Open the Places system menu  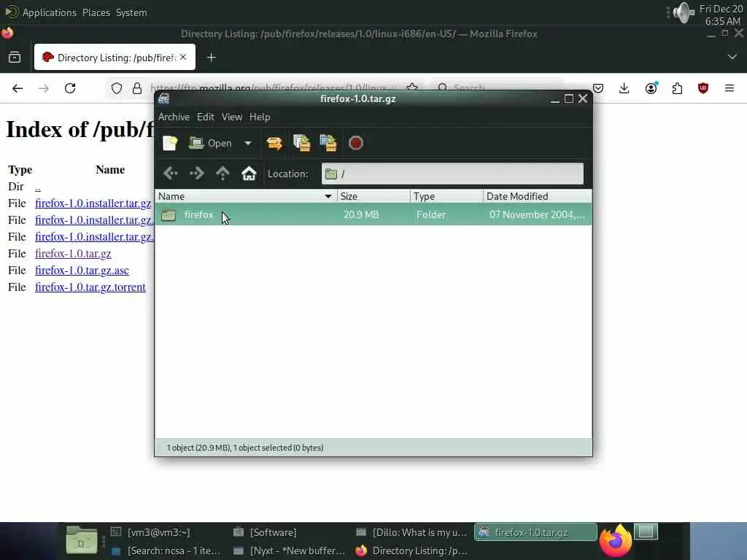(96, 12)
